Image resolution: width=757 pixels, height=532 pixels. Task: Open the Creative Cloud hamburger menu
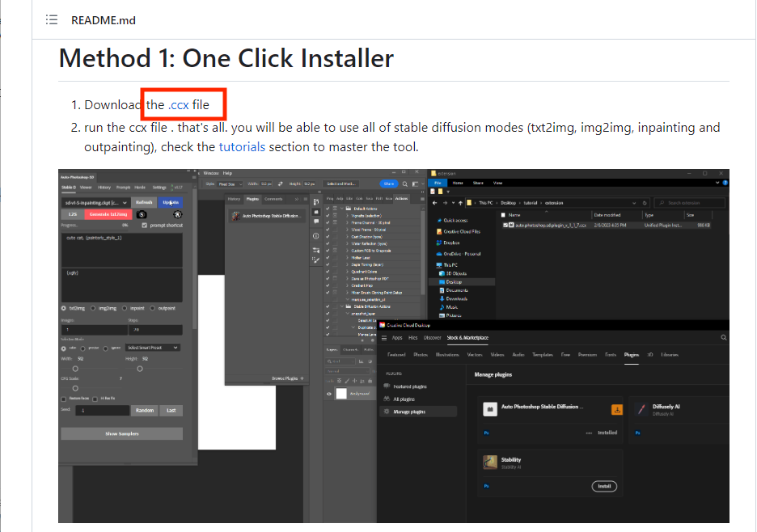(384, 338)
